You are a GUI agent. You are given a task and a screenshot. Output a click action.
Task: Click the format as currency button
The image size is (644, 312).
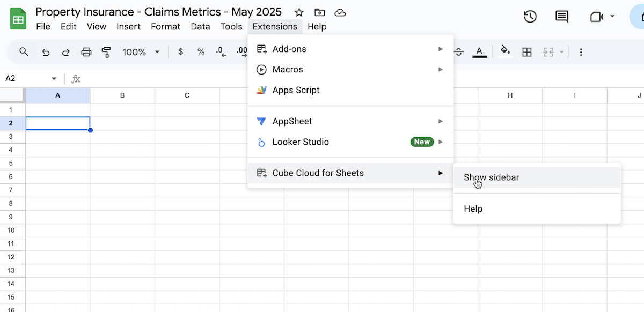pyautogui.click(x=181, y=52)
